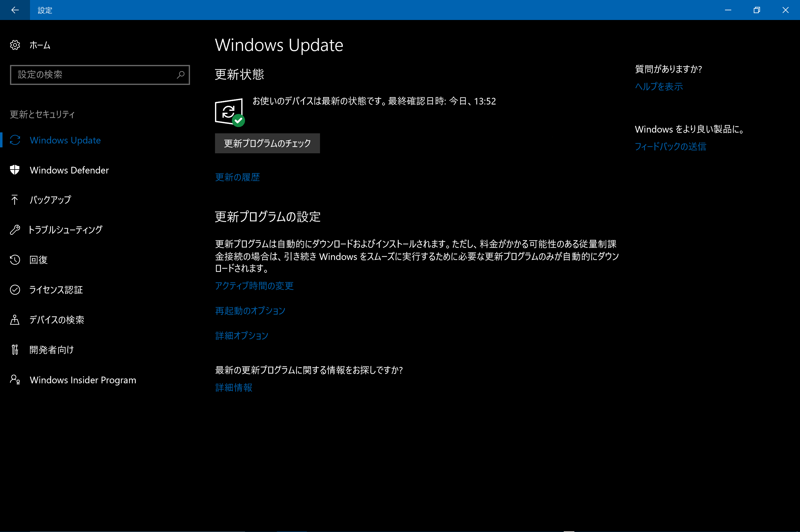Viewport: 800px width, 532px height.
Task: Click ヘルプを表示 help link
Action: [658, 86]
